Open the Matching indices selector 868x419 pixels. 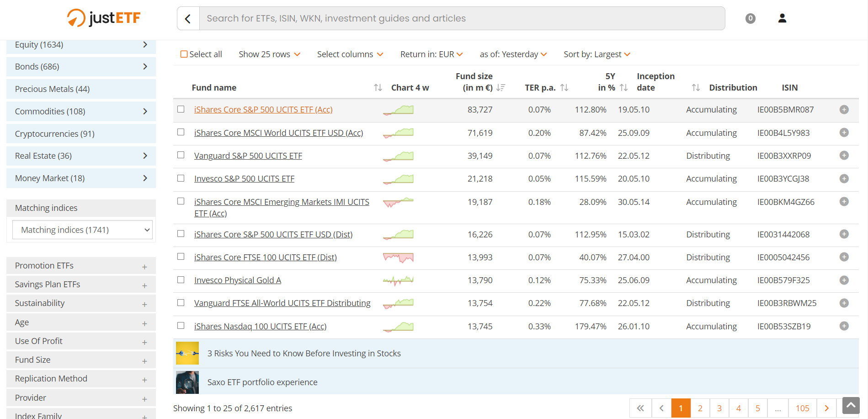pyautogui.click(x=82, y=230)
